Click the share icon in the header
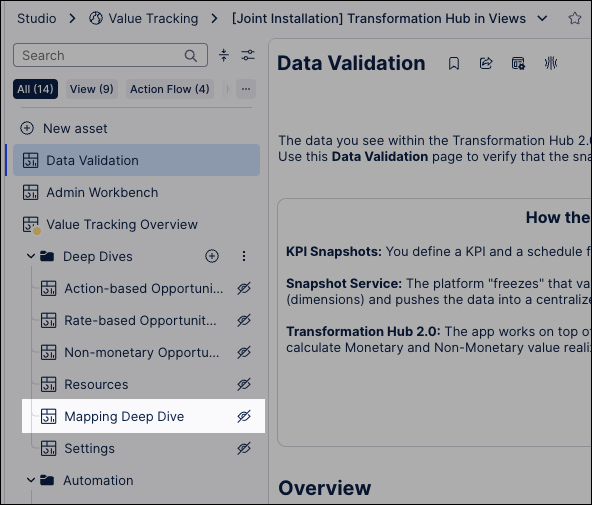This screenshot has height=505, width=592. click(x=486, y=63)
